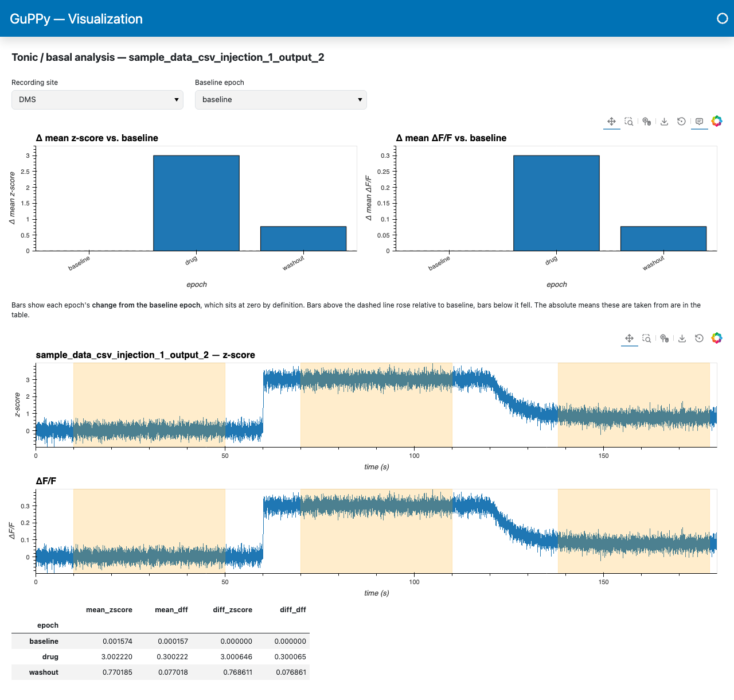This screenshot has height=700, width=734.
Task: Click the table cell value 0.300222
Action: point(173,657)
